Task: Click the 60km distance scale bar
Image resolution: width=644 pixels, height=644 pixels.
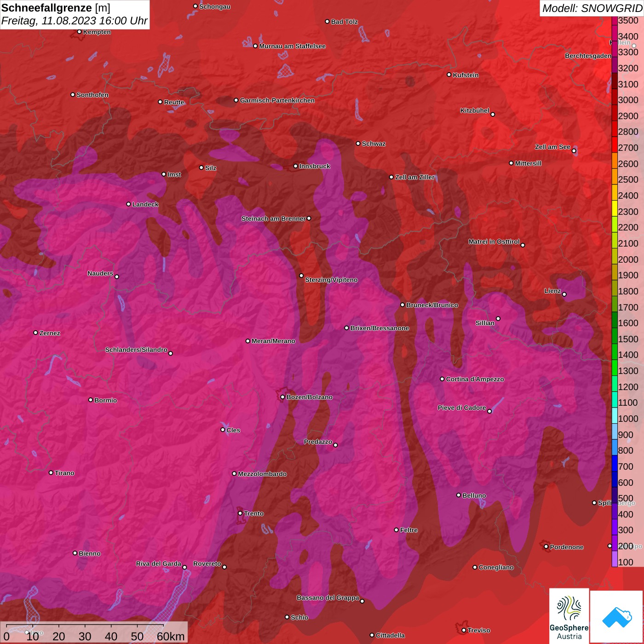Action: (85, 626)
